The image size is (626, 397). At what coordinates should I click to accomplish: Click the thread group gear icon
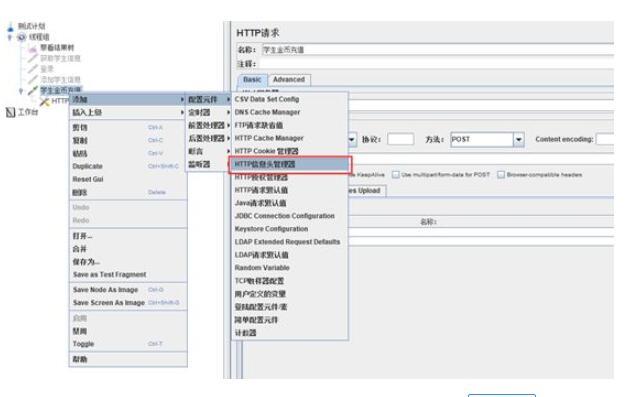(x=22, y=37)
